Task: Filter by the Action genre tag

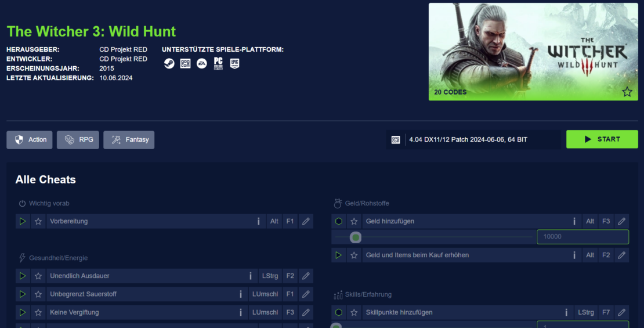Action: click(30, 140)
